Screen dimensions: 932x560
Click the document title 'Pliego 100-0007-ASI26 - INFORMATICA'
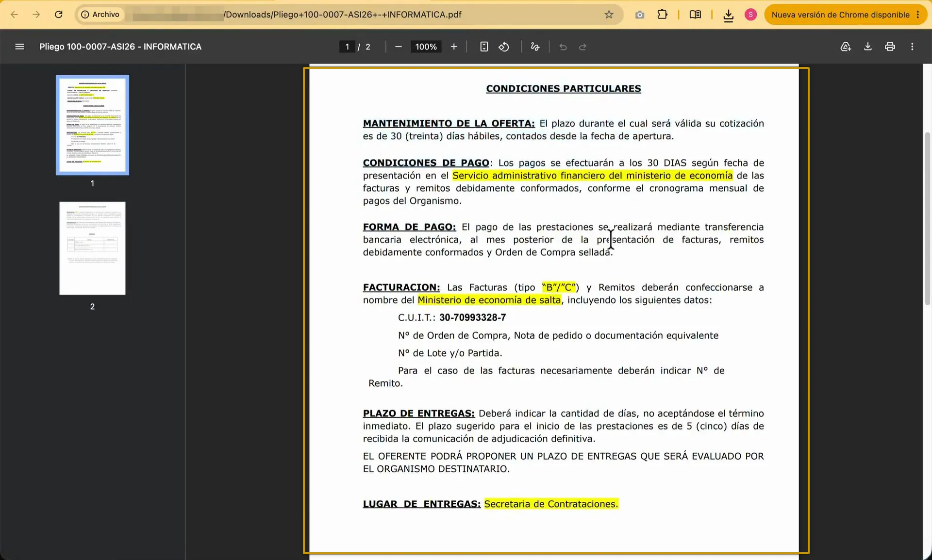[x=120, y=47]
